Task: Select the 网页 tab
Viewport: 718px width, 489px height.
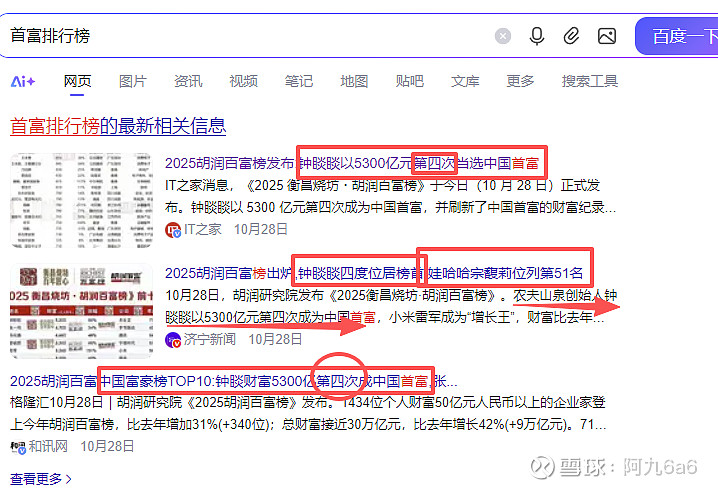Action: pyautogui.click(x=77, y=82)
